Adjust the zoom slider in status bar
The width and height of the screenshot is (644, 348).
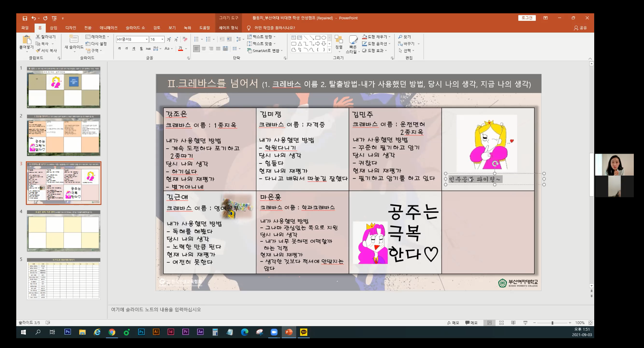pos(552,323)
